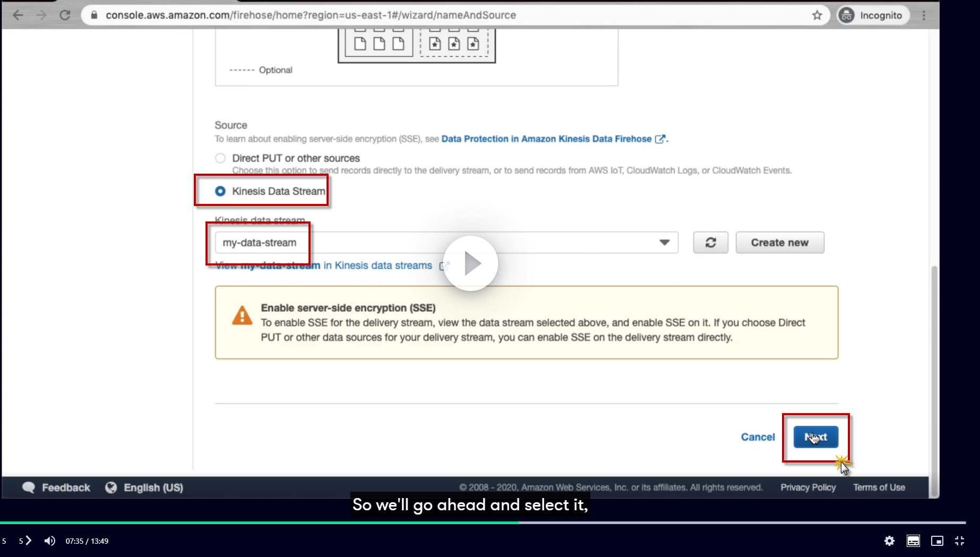Click the SSE warning triangle icon
The image size is (980, 557).
(242, 315)
